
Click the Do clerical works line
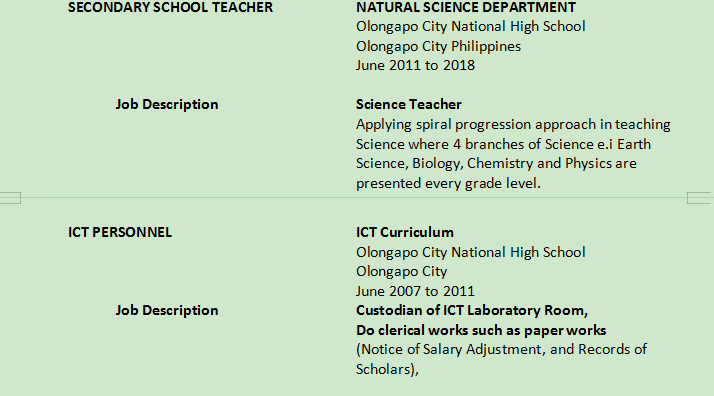pyautogui.click(x=481, y=330)
